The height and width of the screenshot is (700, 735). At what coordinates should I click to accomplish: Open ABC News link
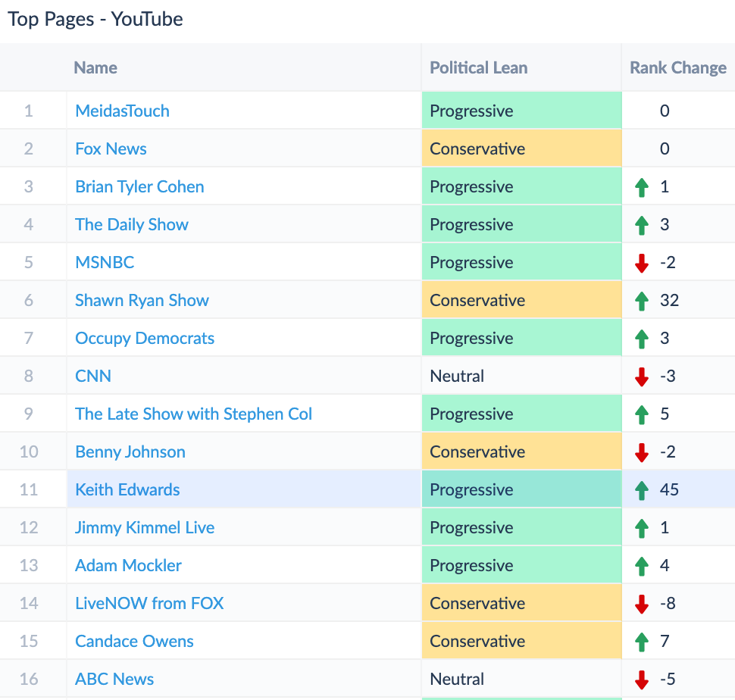coord(114,680)
